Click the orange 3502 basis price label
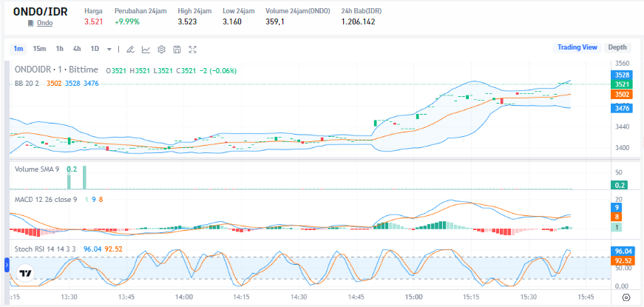Screen dimensions: 644x307 (x=622, y=94)
